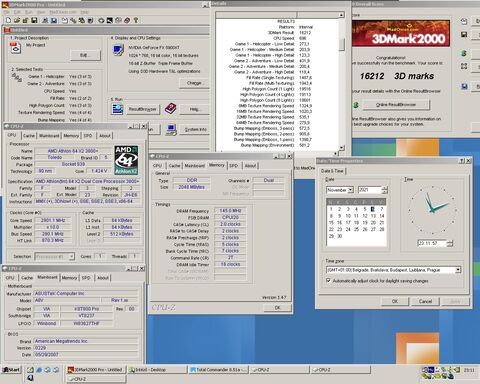Screen dimensions: 480x384
Task: Click the question-mark help icon in 3DMark toolbar
Action: tap(136, 20)
